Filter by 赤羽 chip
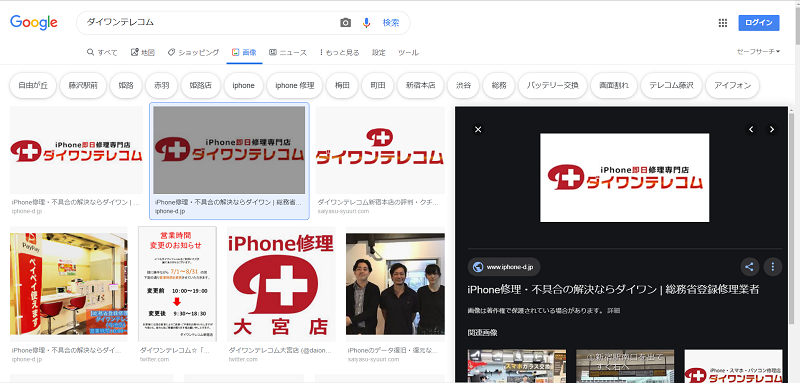This screenshot has width=800, height=383. [x=161, y=86]
